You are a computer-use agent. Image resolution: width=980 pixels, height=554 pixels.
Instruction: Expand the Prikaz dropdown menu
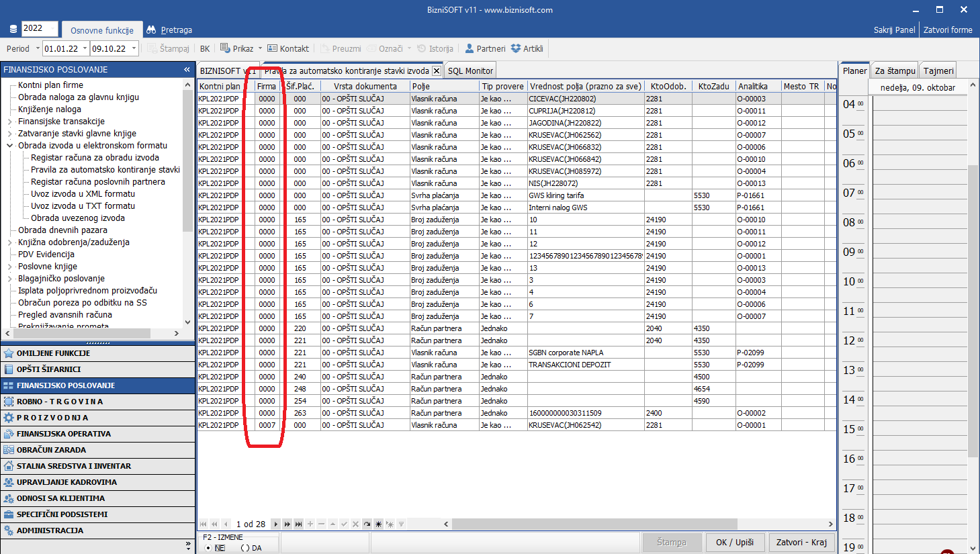coord(260,48)
